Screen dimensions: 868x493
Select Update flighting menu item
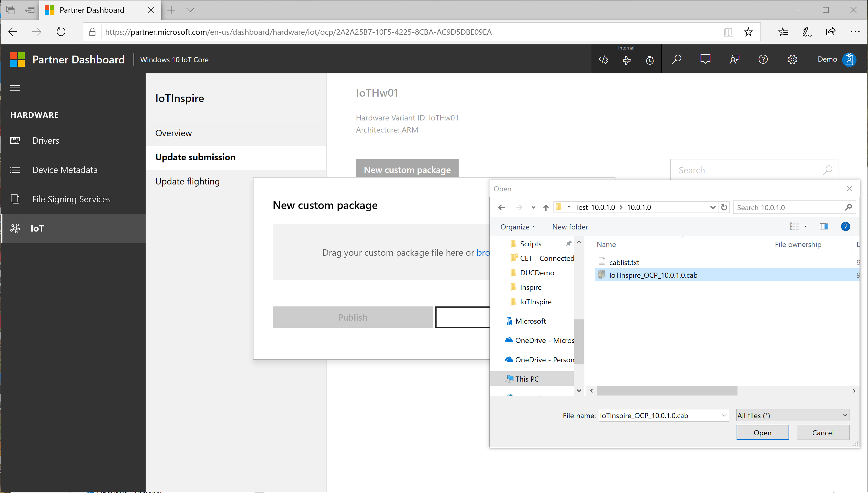pos(188,181)
